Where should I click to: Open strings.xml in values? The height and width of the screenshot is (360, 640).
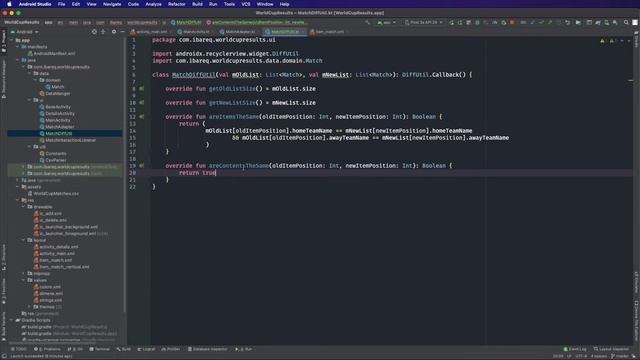coord(48,300)
